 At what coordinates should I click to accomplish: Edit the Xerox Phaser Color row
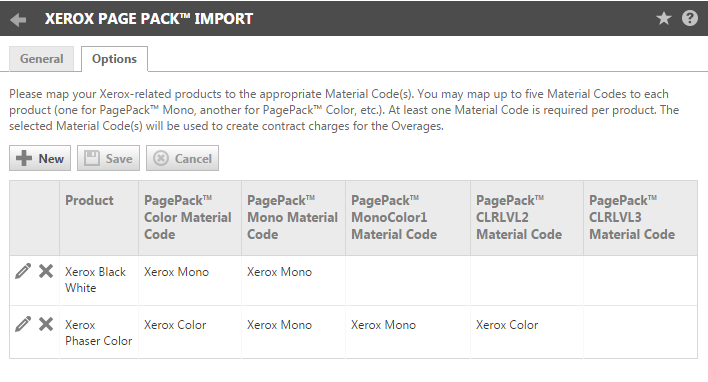[23, 324]
